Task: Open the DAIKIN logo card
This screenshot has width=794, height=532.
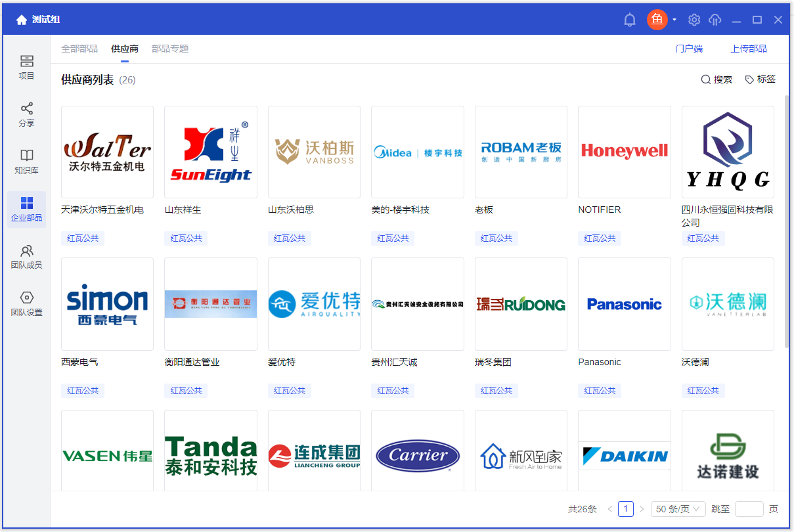Action: tap(625, 451)
